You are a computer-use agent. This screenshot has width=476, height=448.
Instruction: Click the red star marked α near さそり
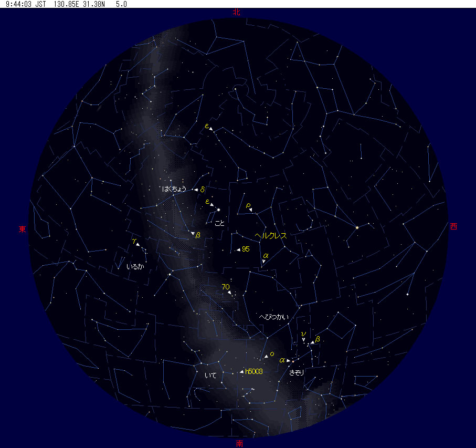[293, 361]
